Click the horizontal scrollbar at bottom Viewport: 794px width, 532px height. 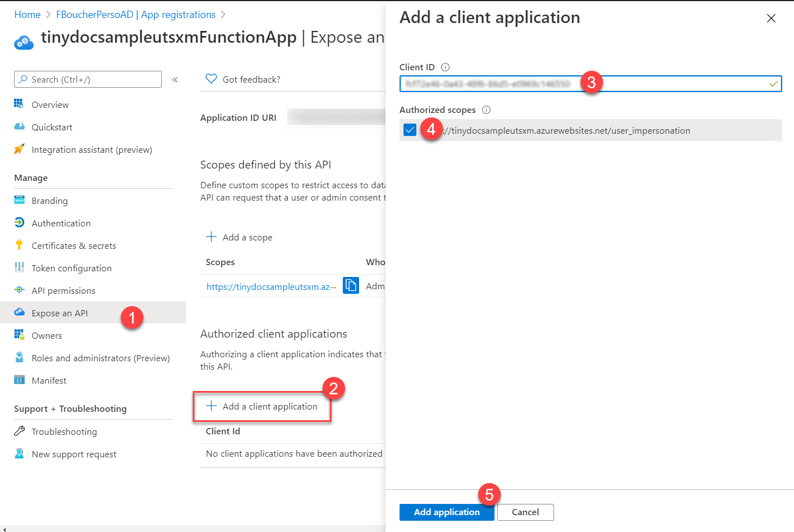point(193,528)
